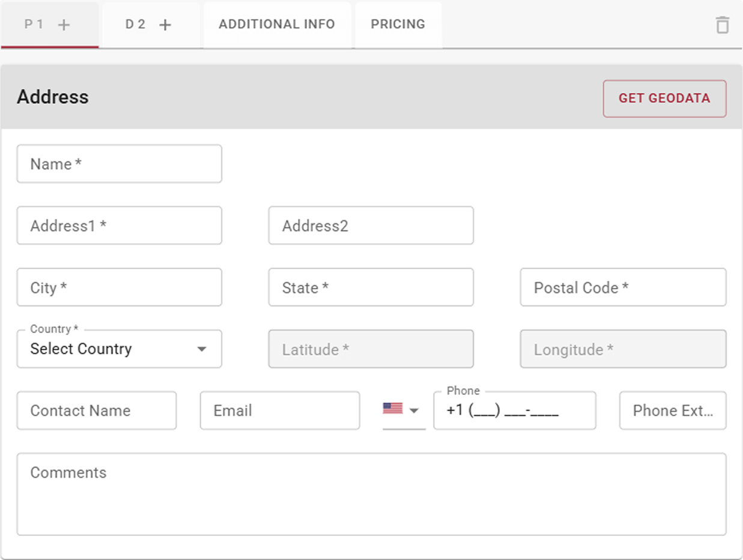This screenshot has height=560, width=743.
Task: Click the Phone number field
Action: click(x=514, y=411)
